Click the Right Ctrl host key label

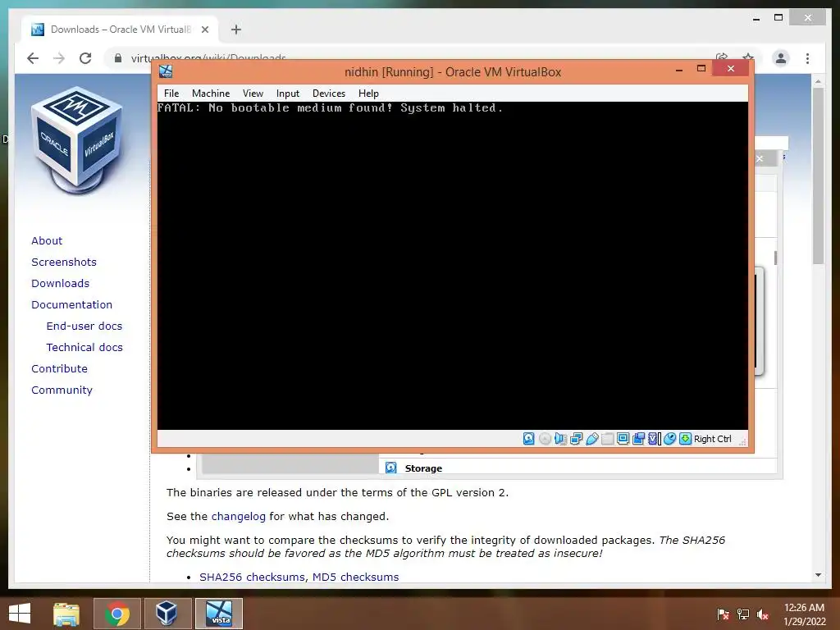[713, 439]
